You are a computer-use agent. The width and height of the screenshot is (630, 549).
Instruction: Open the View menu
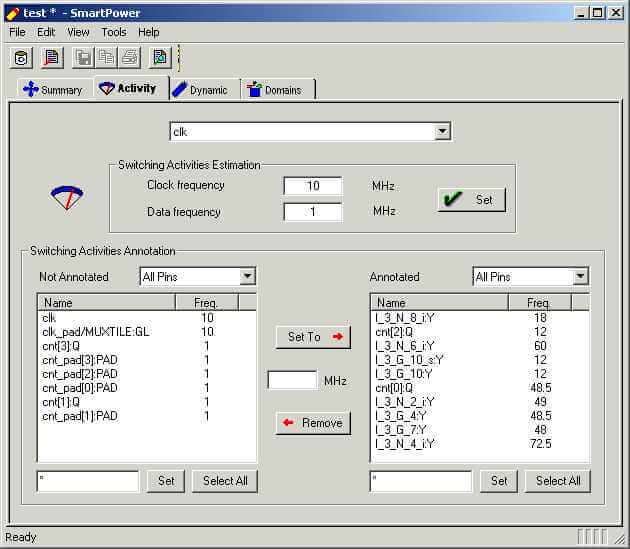[x=78, y=32]
